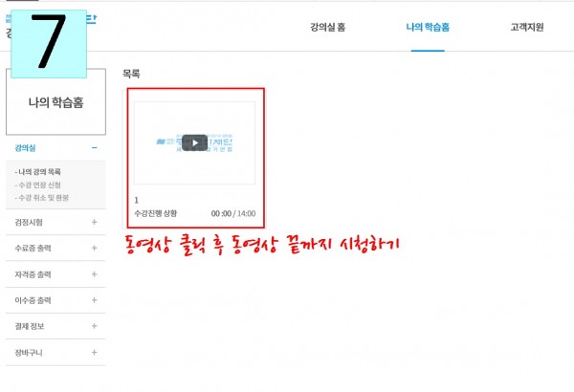Viewport: 574px width, 392px height.
Task: Click the 강의실 sidebar heading
Action: [25, 148]
